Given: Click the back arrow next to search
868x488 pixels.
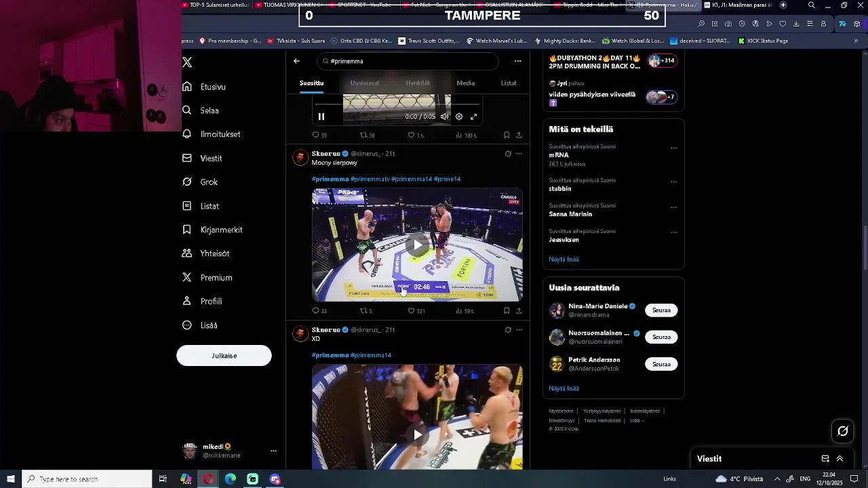Looking at the screenshot, I should tap(296, 61).
